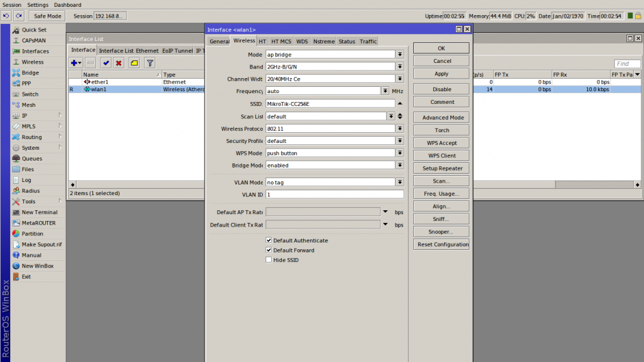Open Files sidebar item

[28, 169]
